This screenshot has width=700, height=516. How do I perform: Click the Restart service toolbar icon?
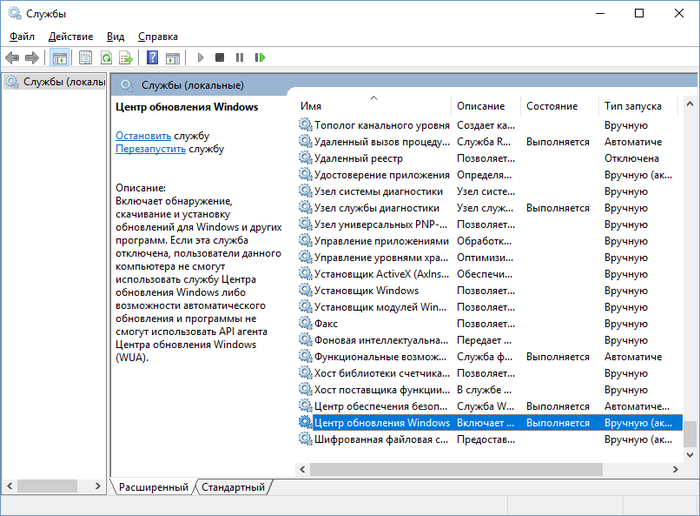coord(260,58)
